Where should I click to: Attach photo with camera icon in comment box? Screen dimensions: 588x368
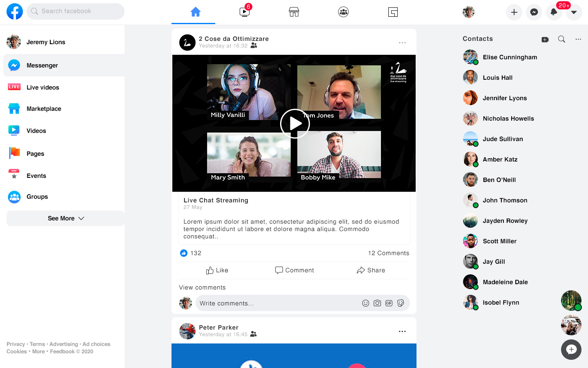pyautogui.click(x=377, y=303)
